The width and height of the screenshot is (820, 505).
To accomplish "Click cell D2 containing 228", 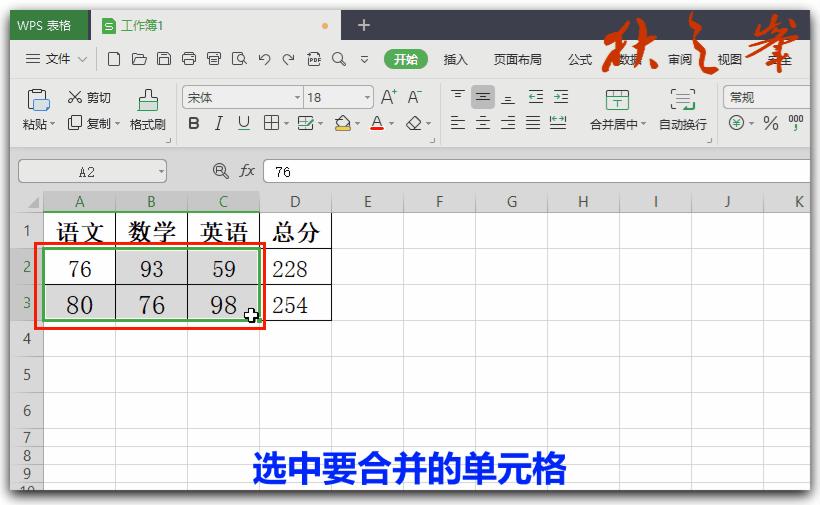I will tap(295, 268).
